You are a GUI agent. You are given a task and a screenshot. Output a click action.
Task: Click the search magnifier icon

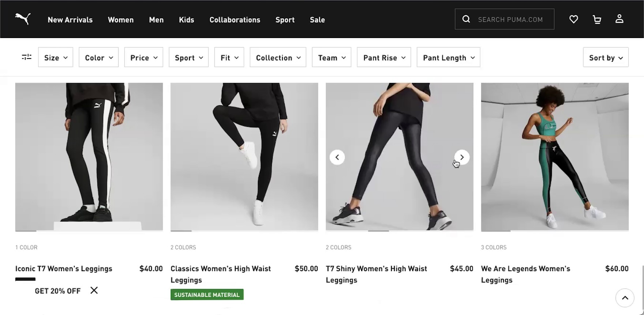point(466,19)
